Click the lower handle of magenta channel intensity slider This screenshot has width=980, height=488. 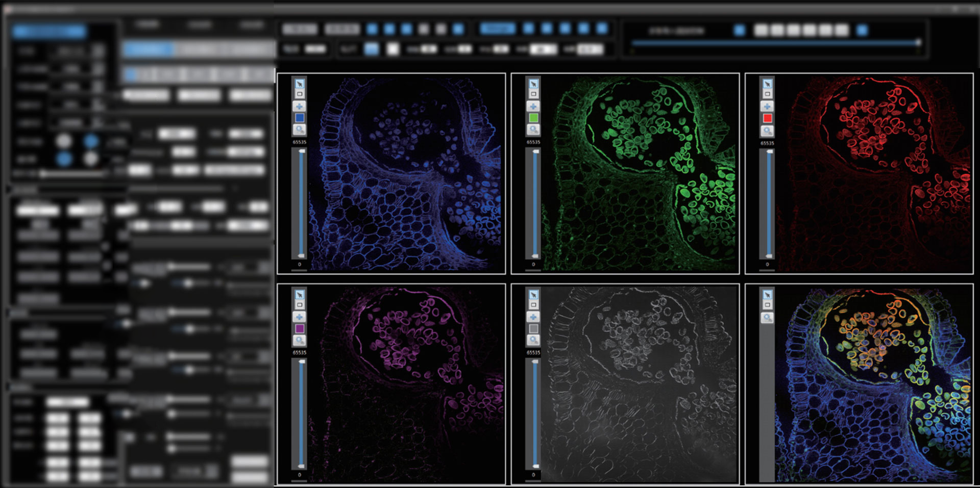pyautogui.click(x=301, y=466)
